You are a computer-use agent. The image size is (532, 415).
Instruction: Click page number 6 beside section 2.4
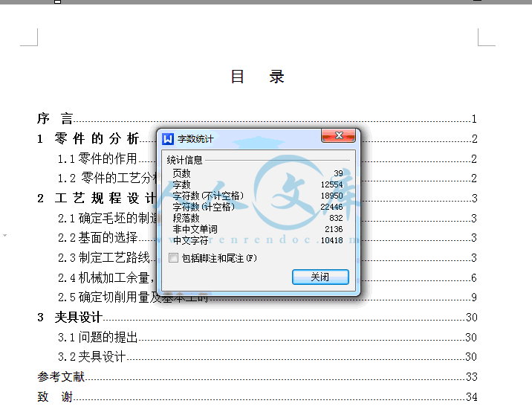click(474, 278)
